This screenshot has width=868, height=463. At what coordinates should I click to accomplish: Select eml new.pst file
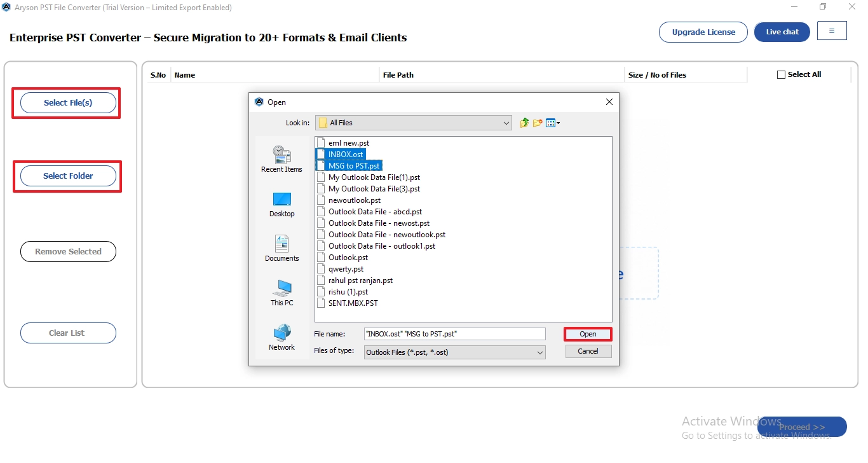point(349,143)
